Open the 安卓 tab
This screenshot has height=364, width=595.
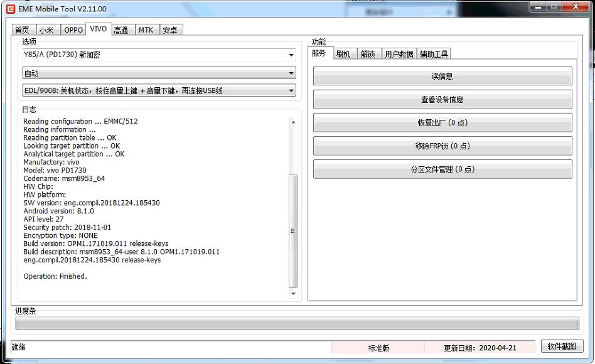[170, 30]
